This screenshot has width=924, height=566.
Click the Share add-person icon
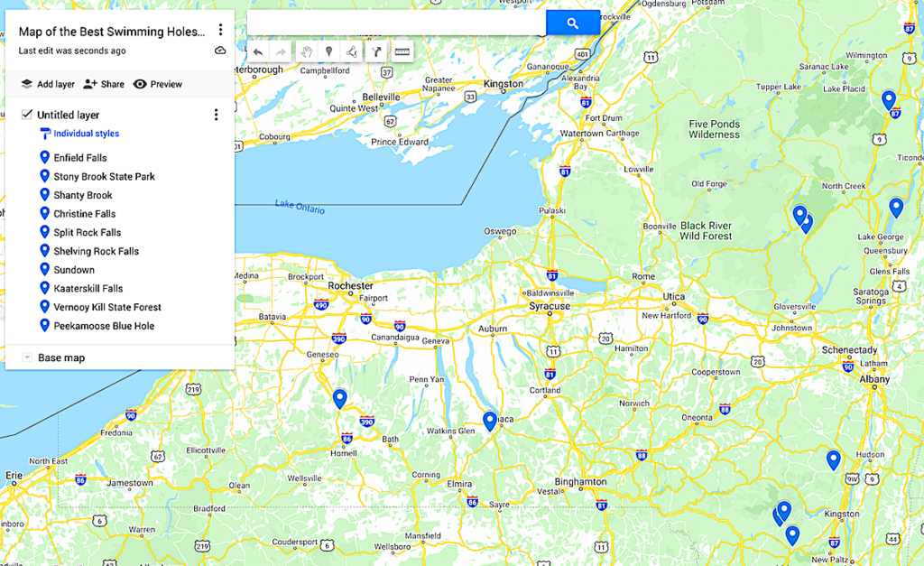(x=89, y=84)
